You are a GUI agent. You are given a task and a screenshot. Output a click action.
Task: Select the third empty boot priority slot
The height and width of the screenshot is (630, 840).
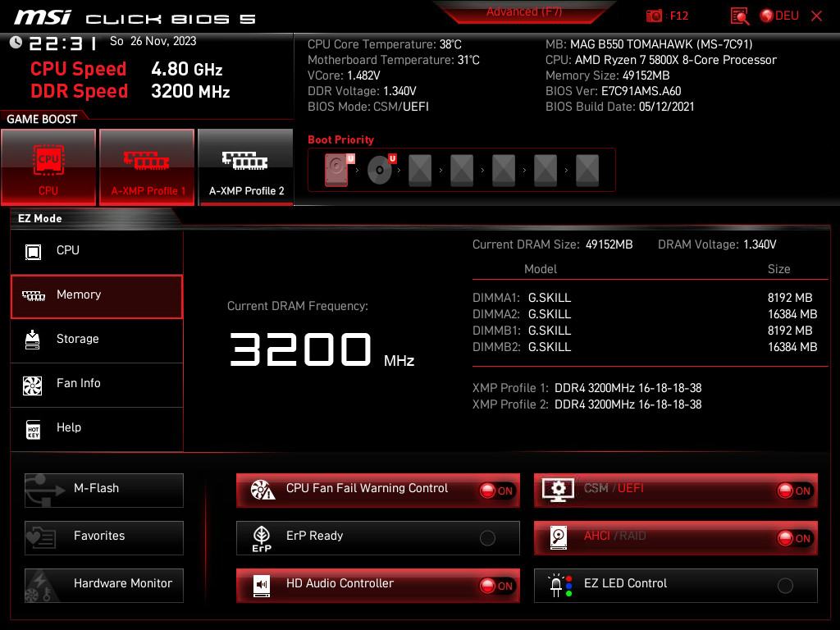click(x=504, y=171)
